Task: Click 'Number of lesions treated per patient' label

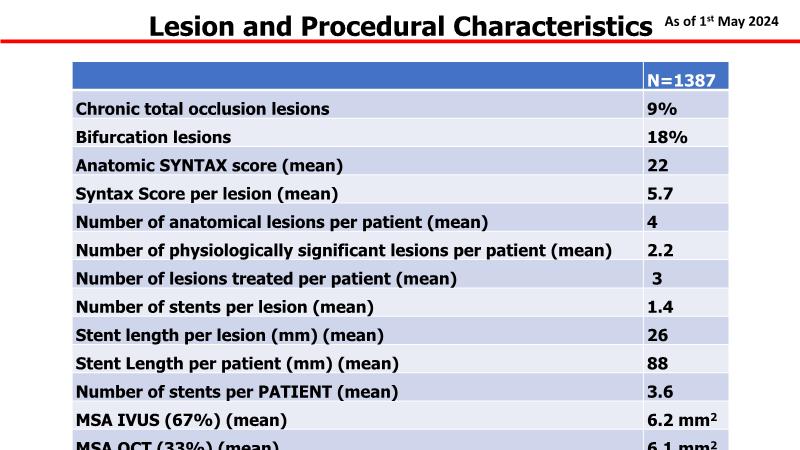Action: pos(266,279)
